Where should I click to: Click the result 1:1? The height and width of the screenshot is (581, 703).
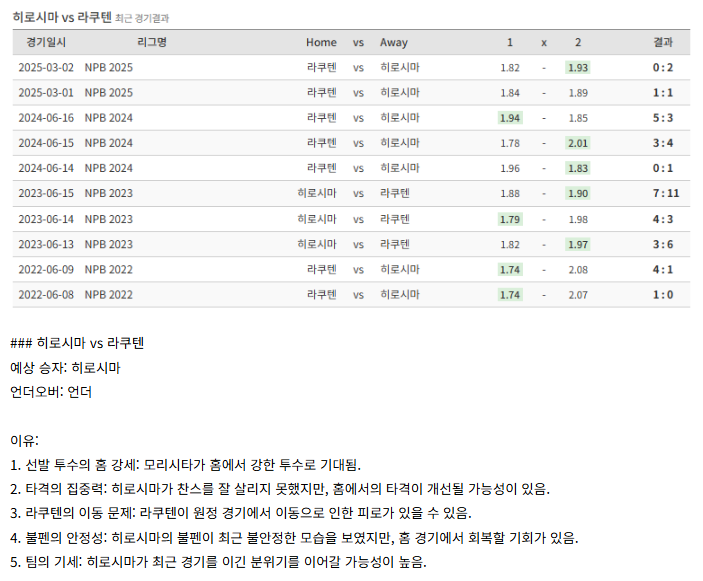pyautogui.click(x=663, y=92)
